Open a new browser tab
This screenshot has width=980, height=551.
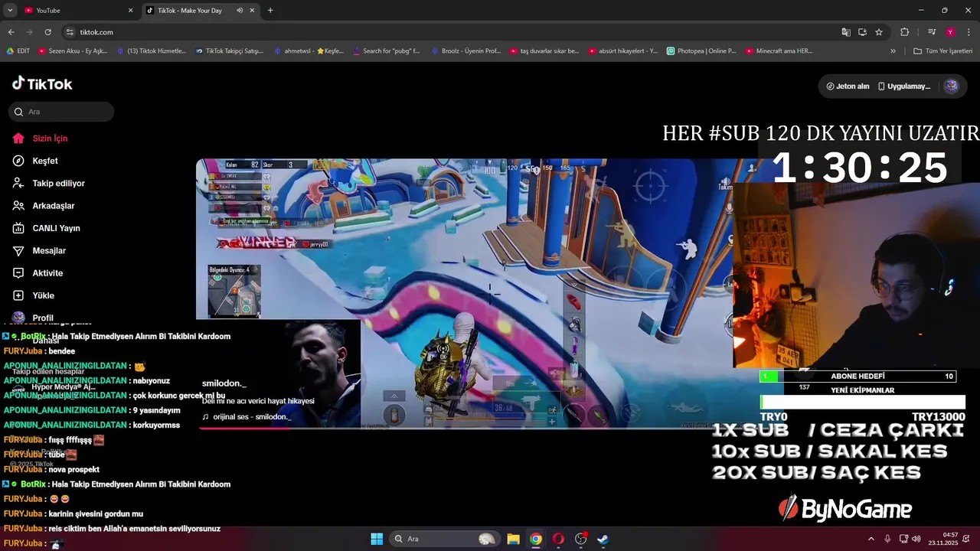(270, 10)
